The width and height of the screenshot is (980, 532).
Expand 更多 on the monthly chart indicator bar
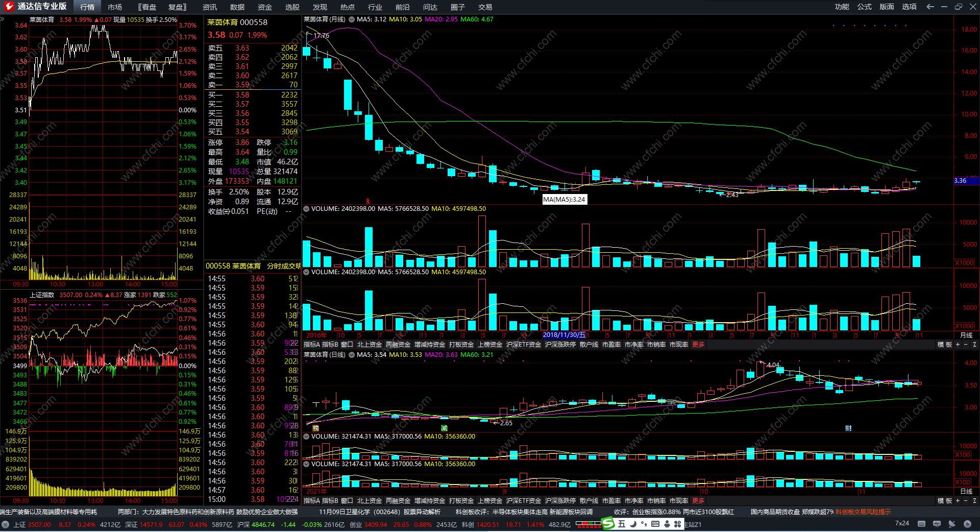698,345
